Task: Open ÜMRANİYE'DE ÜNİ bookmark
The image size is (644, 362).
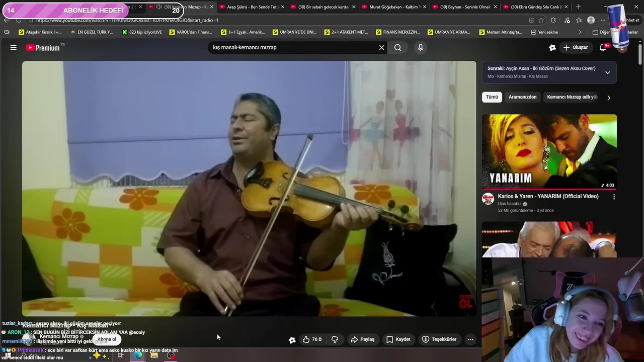Action: (x=294, y=32)
